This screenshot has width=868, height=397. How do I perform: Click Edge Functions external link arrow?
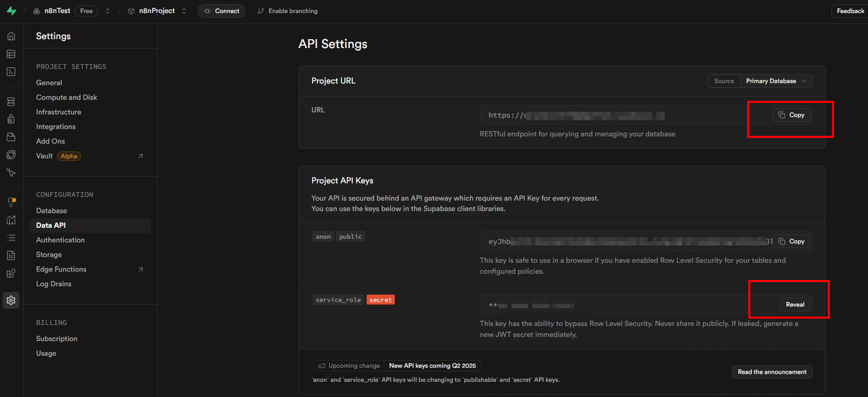[141, 270]
